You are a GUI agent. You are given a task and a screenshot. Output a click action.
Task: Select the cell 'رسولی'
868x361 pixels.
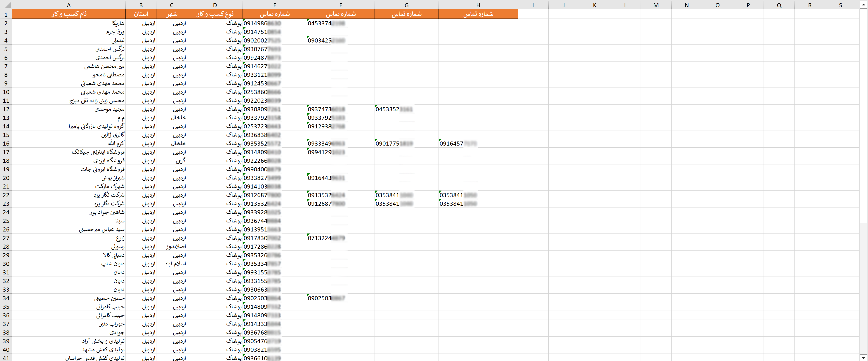[x=69, y=246]
